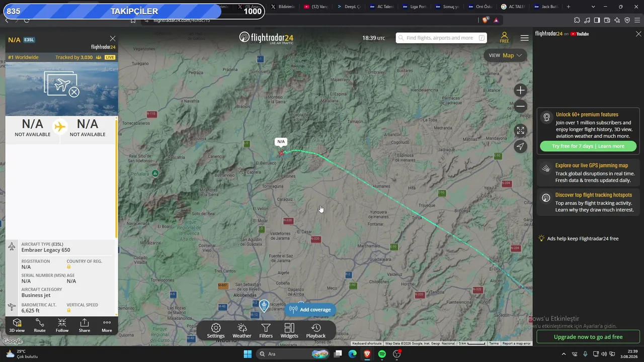Image resolution: width=644 pixels, height=362 pixels.
Task: Zoom in on the map
Action: pos(520,90)
